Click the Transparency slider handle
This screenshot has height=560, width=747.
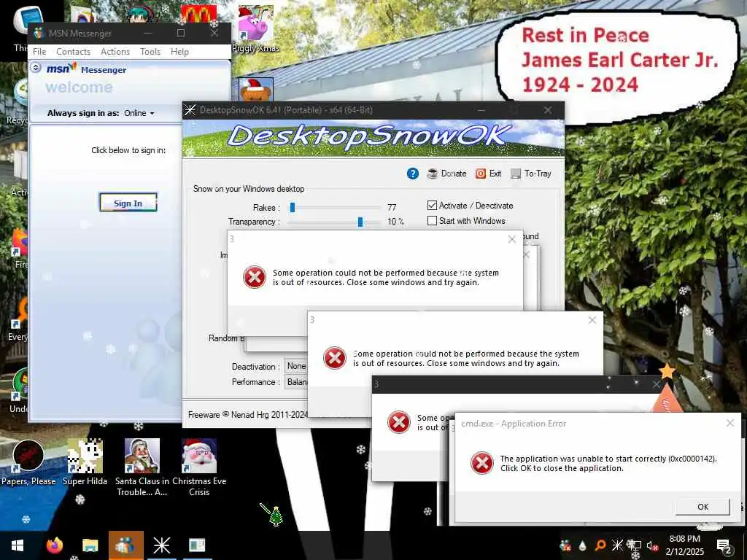[x=360, y=222]
